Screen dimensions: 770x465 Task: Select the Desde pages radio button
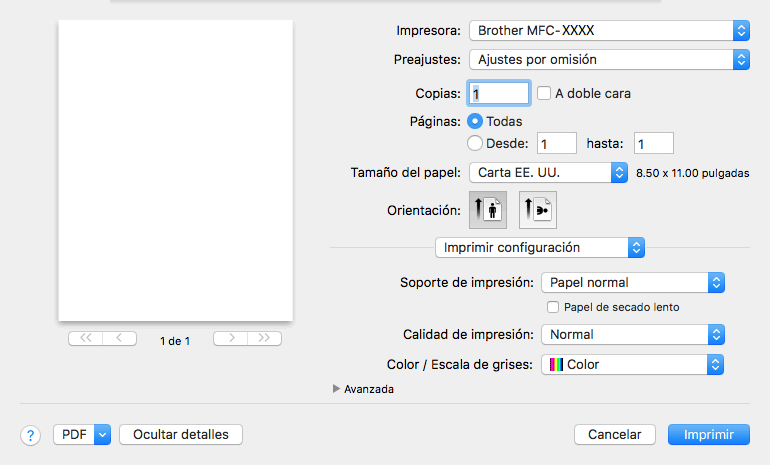click(x=475, y=143)
